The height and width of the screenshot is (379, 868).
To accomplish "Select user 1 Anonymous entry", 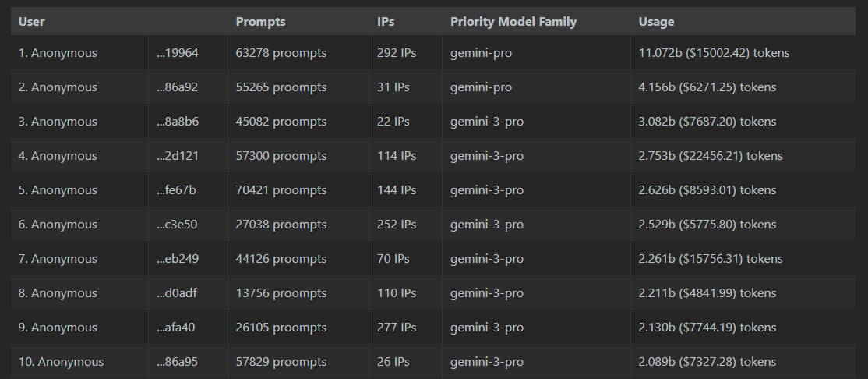I will (x=58, y=53).
